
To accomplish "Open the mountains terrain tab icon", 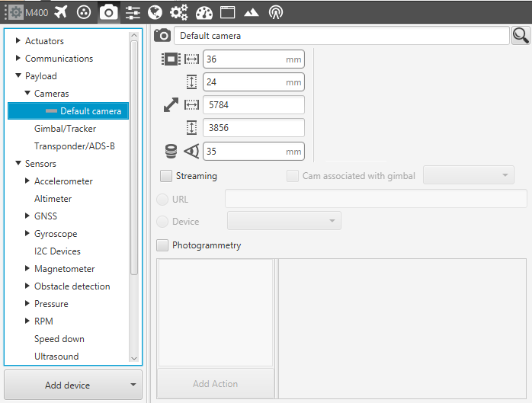I will click(x=252, y=12).
